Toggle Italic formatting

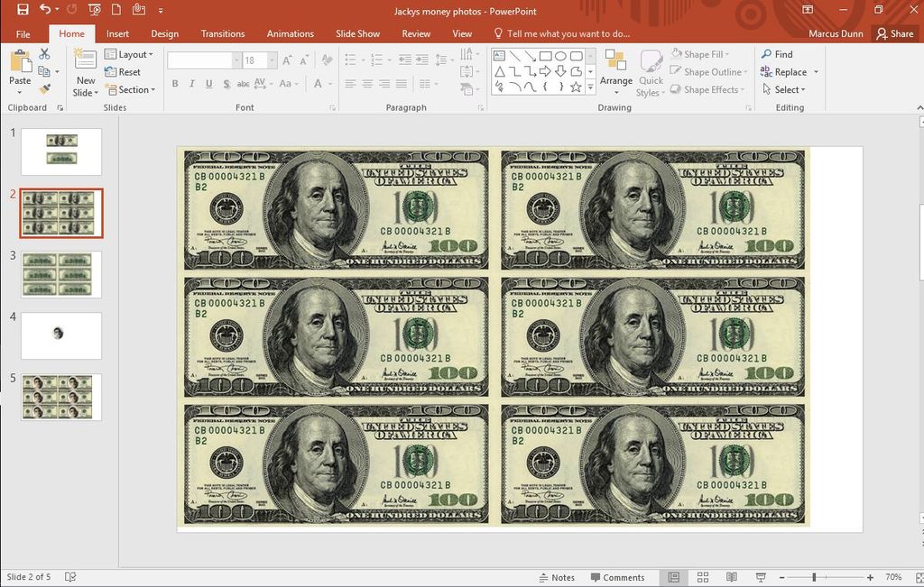pyautogui.click(x=191, y=84)
